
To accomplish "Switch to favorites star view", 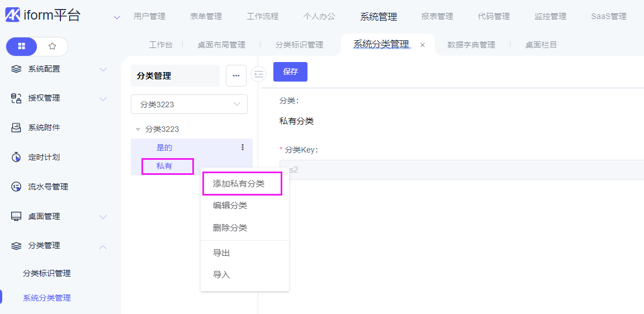I will tap(52, 46).
